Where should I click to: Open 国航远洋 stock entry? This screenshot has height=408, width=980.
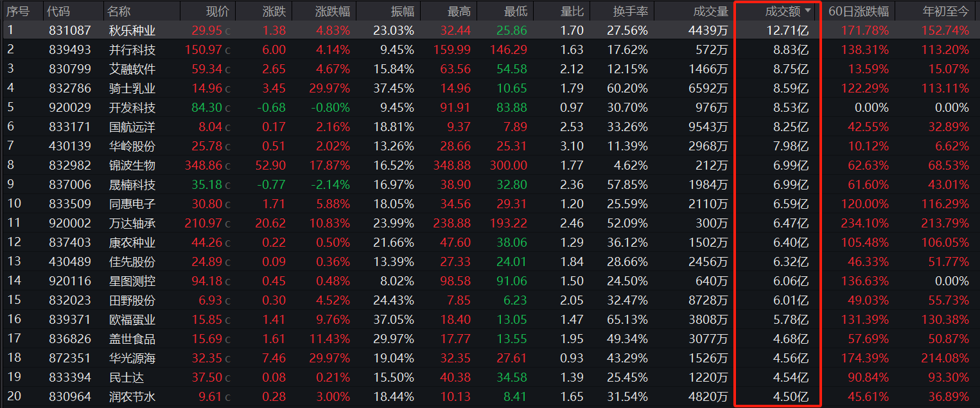(x=132, y=127)
